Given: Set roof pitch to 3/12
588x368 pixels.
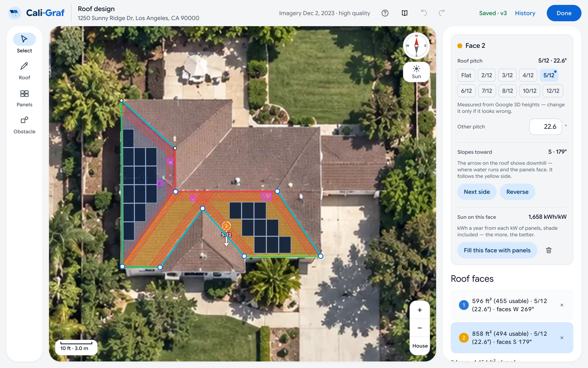Looking at the screenshot, I should tap(507, 75).
